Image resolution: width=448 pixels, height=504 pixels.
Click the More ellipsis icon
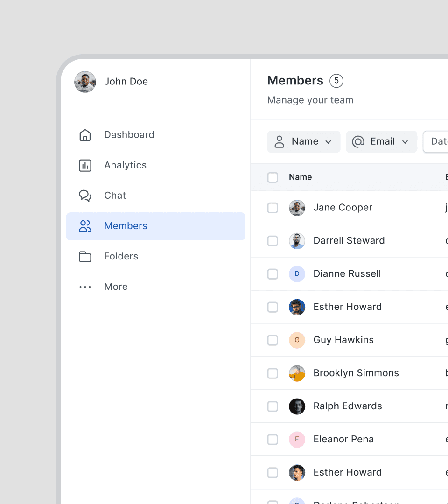pos(85,287)
